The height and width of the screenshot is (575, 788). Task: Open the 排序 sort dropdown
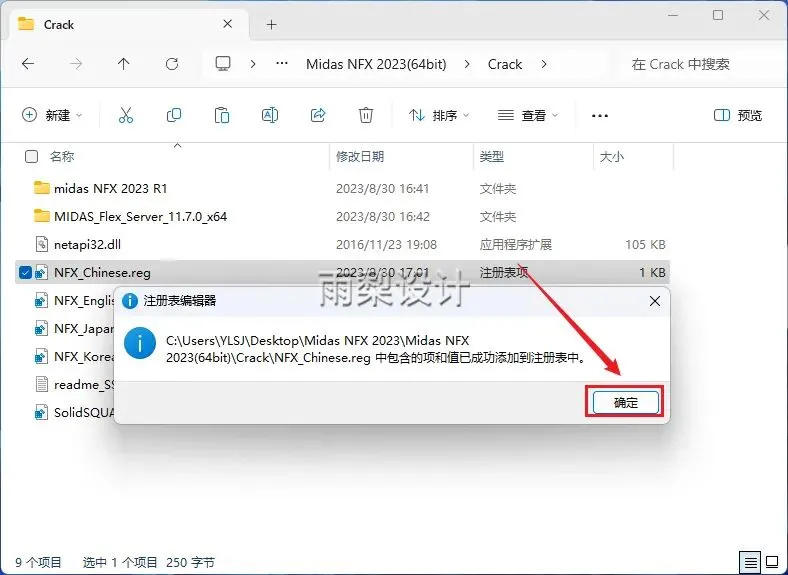439,116
